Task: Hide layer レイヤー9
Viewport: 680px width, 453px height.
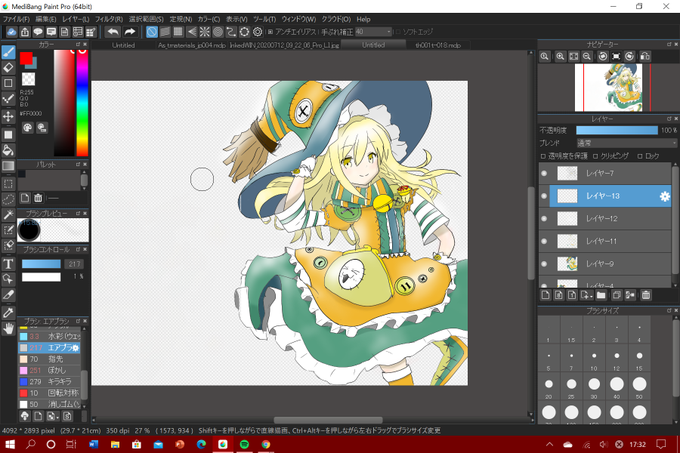Action: (544, 264)
